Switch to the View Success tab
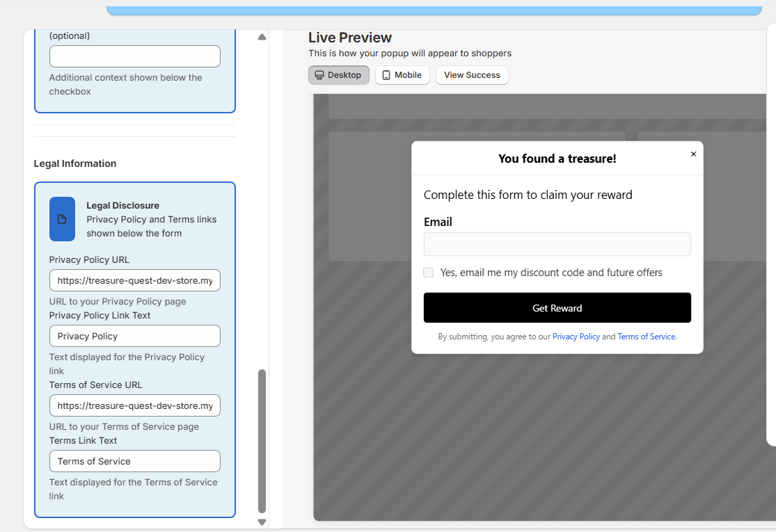776x532 pixels. (472, 74)
